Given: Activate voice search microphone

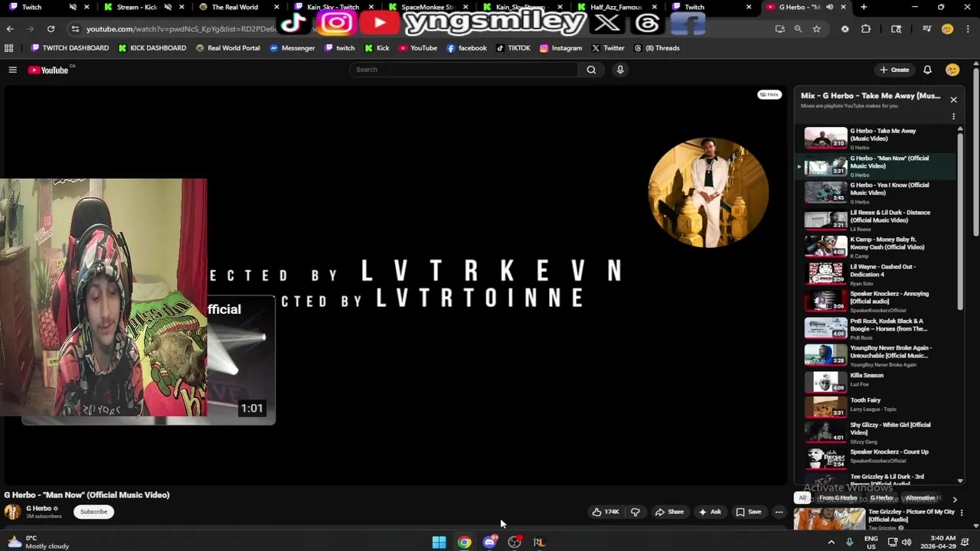Looking at the screenshot, I should pos(620,70).
